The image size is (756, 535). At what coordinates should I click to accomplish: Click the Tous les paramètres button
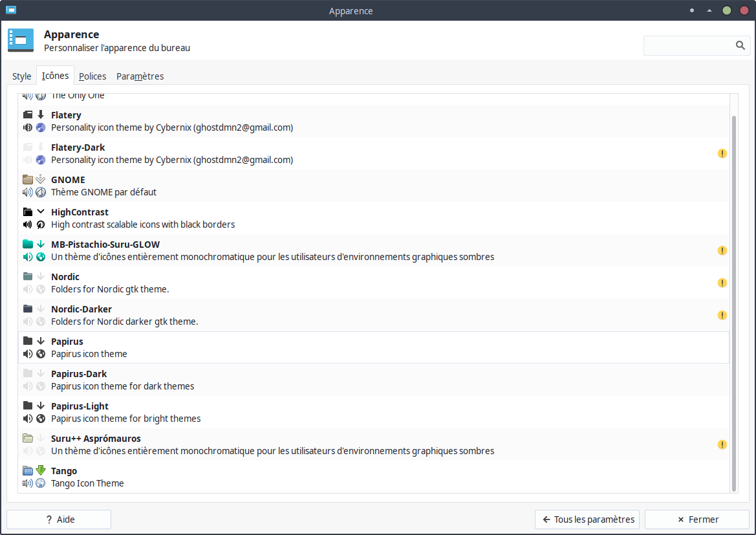coord(587,519)
